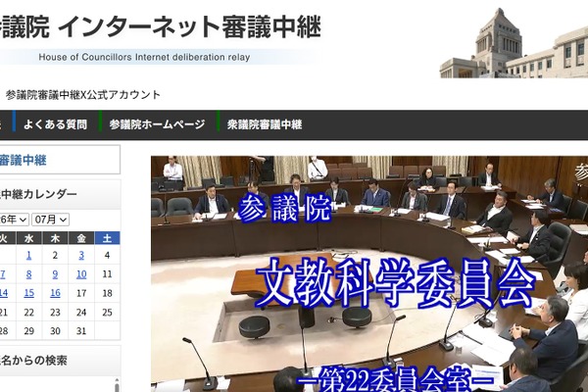
Task: Open the 衆議院審議中継 menu item
Action: pyautogui.click(x=265, y=124)
